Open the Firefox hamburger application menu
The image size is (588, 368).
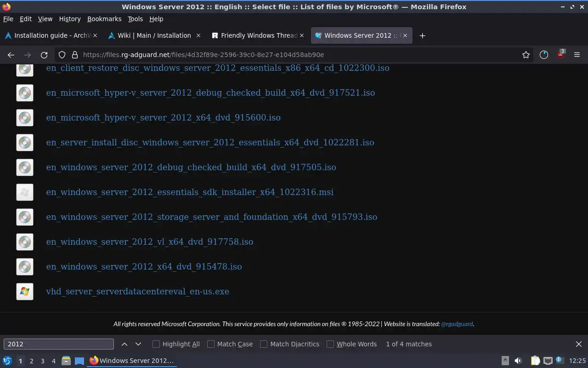coord(577,55)
